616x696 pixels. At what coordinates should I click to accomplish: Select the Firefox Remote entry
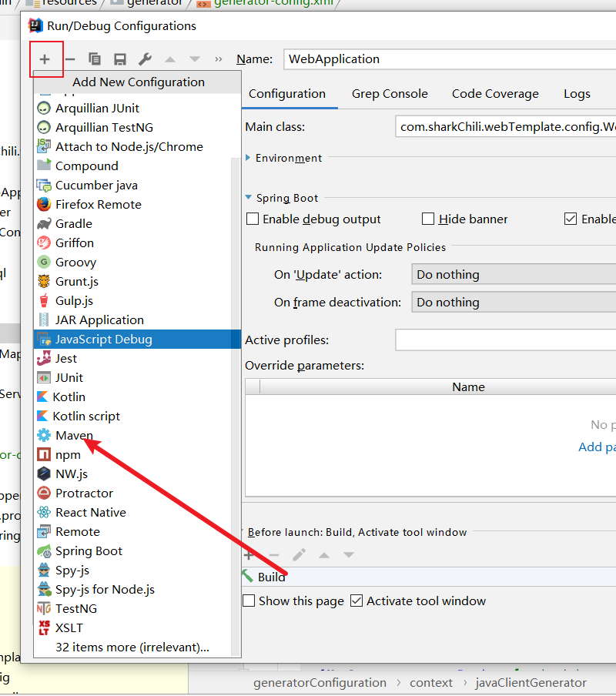[x=98, y=205]
